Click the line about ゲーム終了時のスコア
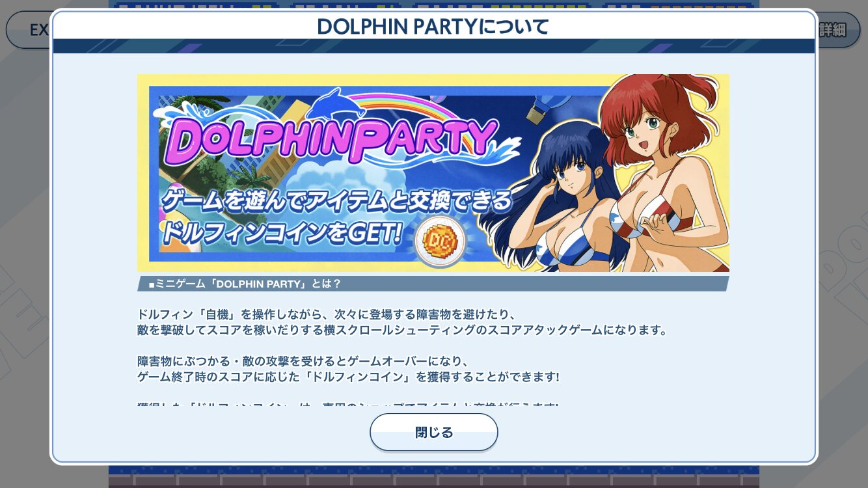868x488 pixels. point(348,377)
